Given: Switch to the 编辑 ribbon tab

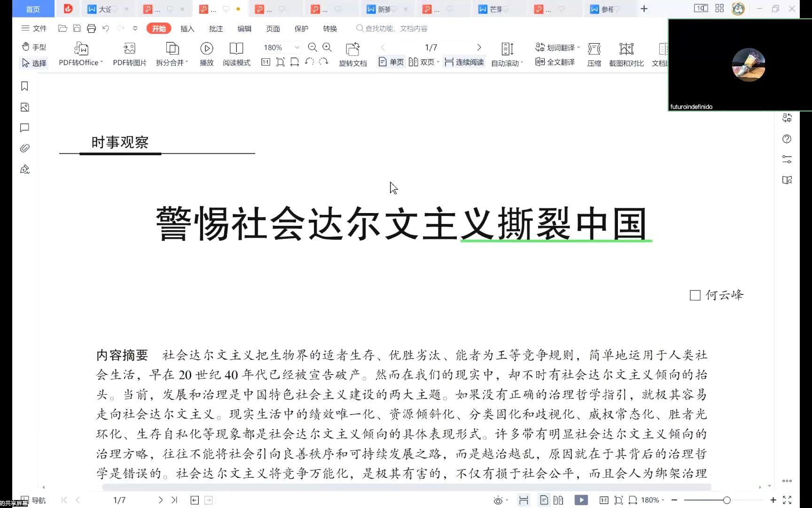Looking at the screenshot, I should [x=244, y=29].
